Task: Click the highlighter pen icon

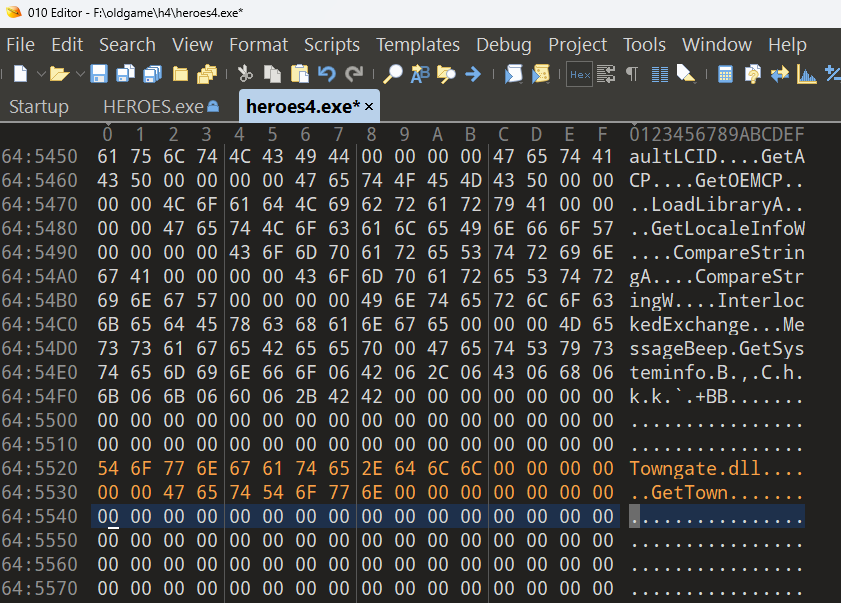Action: (x=686, y=73)
